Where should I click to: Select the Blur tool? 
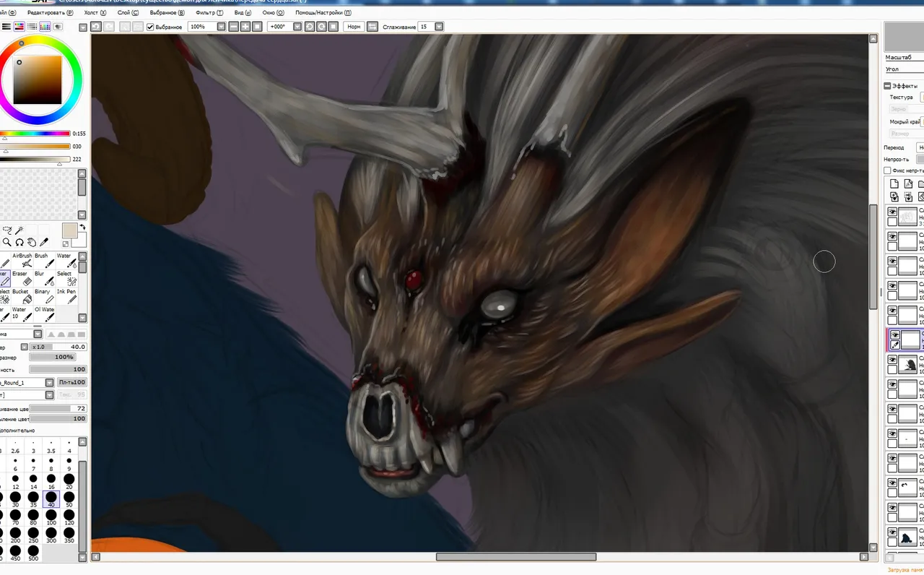point(43,278)
